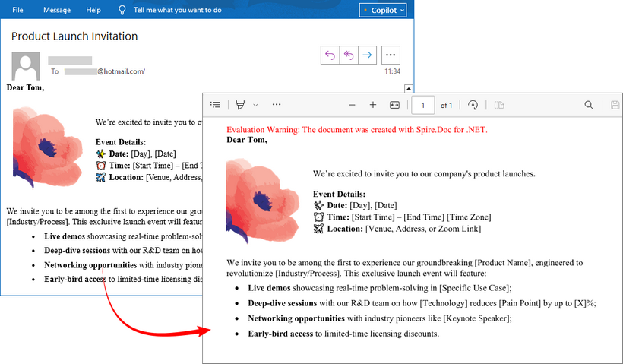Click "of 1" page count in PDF toolbar
Screen dimensions: 623x364
pos(446,106)
